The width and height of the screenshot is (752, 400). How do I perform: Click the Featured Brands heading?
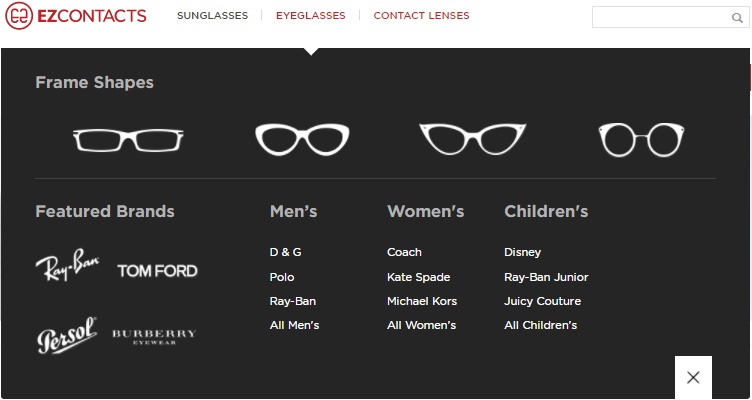[105, 212]
